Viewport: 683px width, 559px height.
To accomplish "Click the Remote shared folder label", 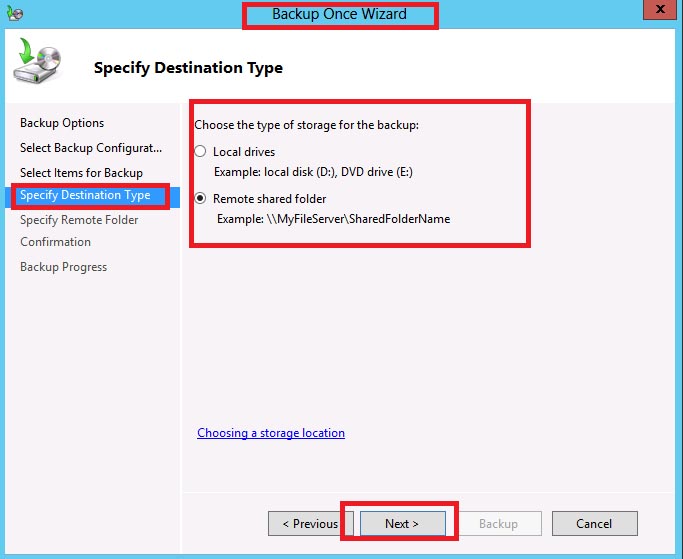I will pyautogui.click(x=269, y=199).
